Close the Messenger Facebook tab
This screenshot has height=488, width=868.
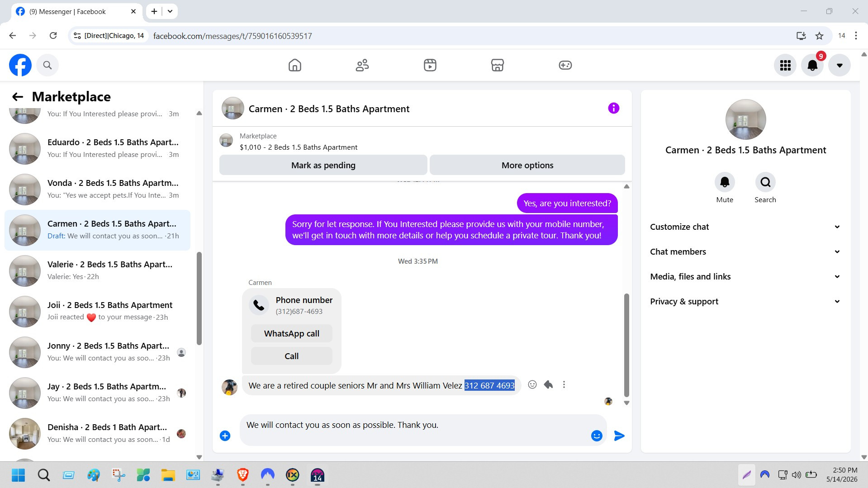(x=133, y=11)
